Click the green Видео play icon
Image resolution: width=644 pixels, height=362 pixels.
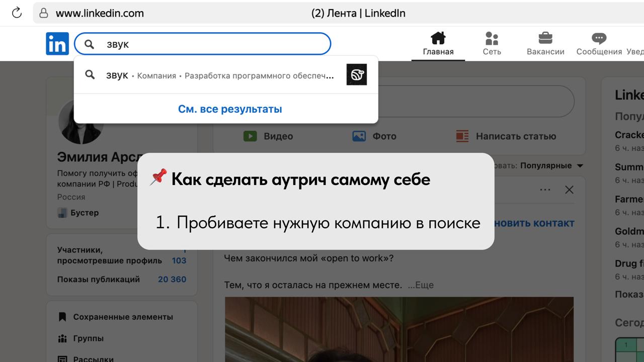pyautogui.click(x=250, y=136)
